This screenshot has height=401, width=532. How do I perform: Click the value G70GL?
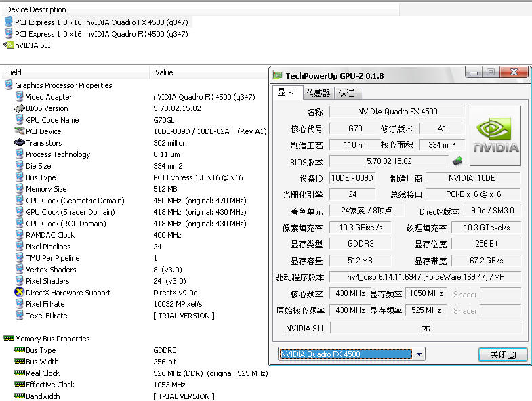pos(163,120)
